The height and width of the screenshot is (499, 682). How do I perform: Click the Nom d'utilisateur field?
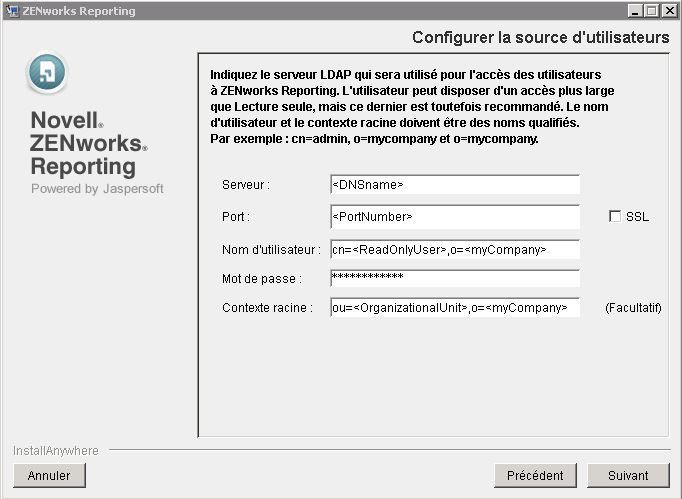point(454,249)
